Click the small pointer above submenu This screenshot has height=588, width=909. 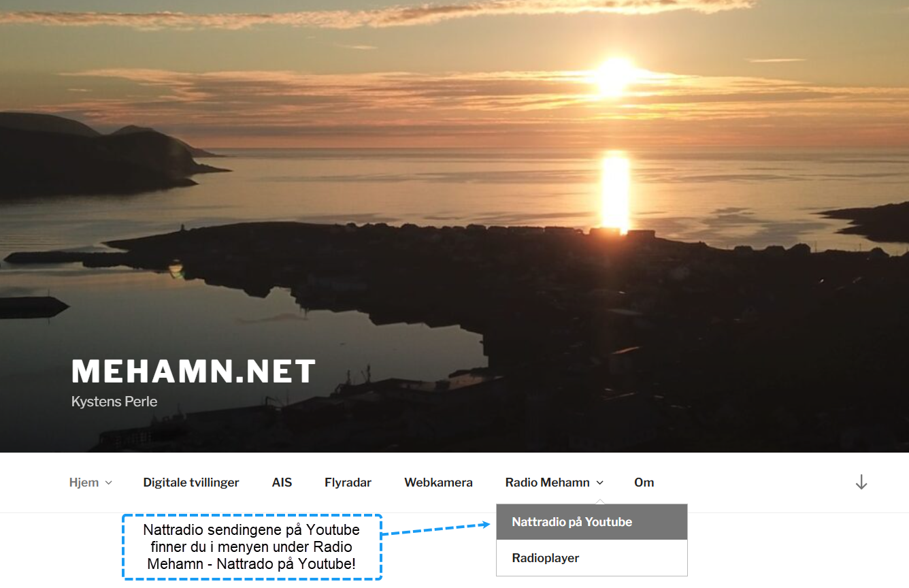[x=599, y=502]
